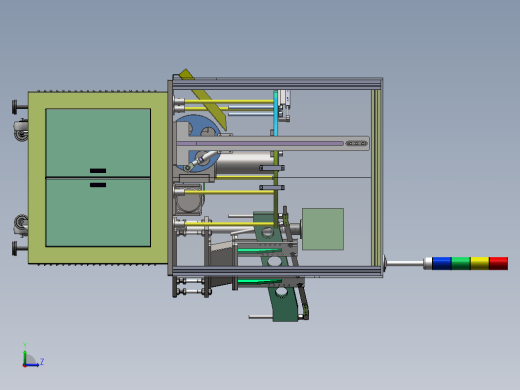Select the olive diagonal chute plate
Image resolution: width=520 pixels, height=390 pixels.
coord(204,99)
